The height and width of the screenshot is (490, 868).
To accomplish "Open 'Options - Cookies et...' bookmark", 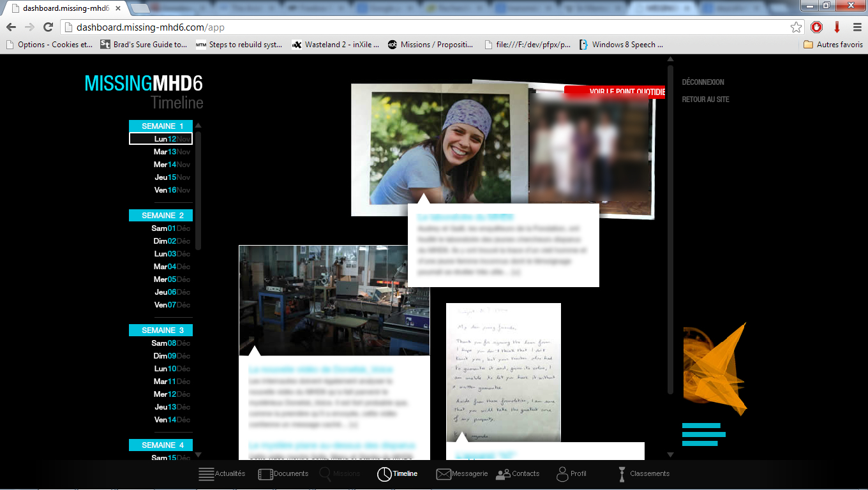I will coord(49,45).
